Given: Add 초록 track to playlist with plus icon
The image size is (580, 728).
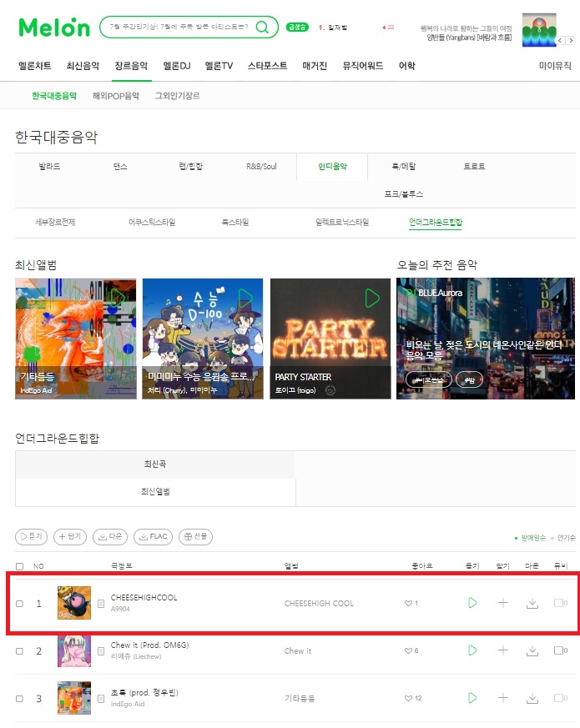Looking at the screenshot, I should 503,697.
